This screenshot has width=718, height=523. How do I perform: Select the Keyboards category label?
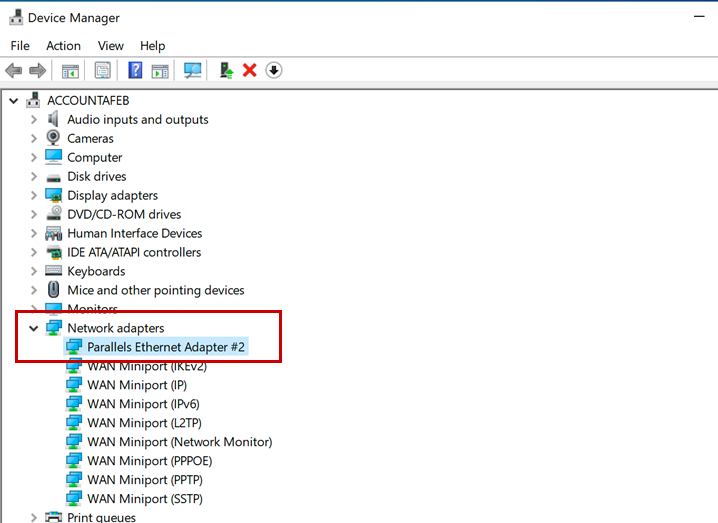coord(96,271)
